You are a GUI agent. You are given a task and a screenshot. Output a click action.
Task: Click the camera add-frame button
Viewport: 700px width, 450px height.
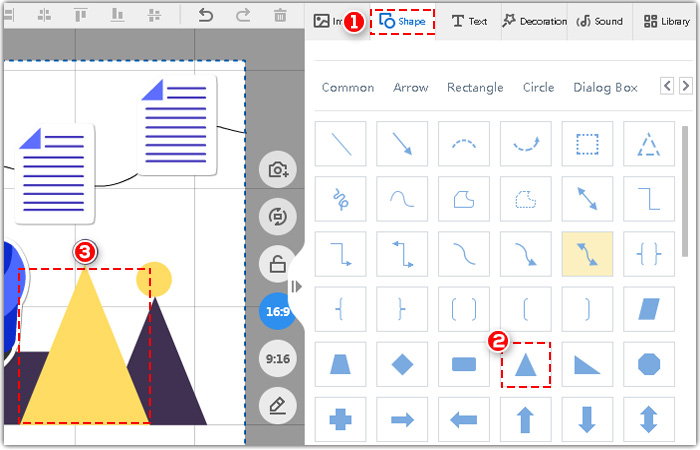coord(278,170)
